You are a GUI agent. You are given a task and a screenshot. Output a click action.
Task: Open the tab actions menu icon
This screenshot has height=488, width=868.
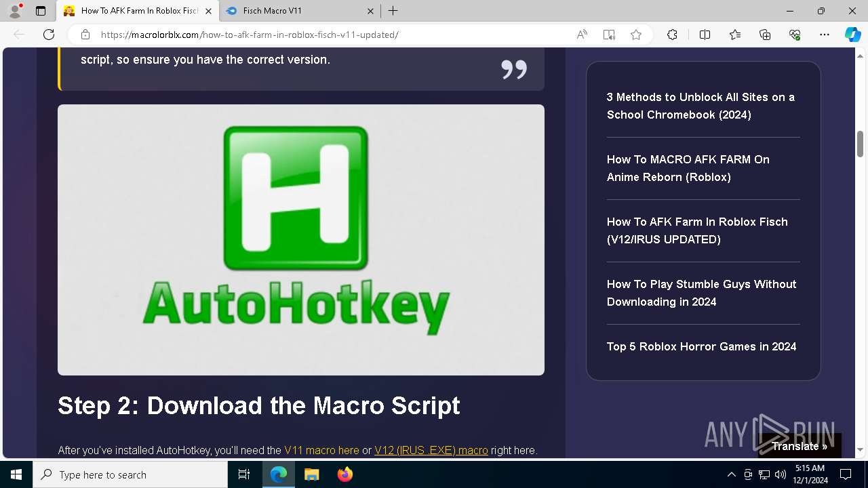[41, 11]
